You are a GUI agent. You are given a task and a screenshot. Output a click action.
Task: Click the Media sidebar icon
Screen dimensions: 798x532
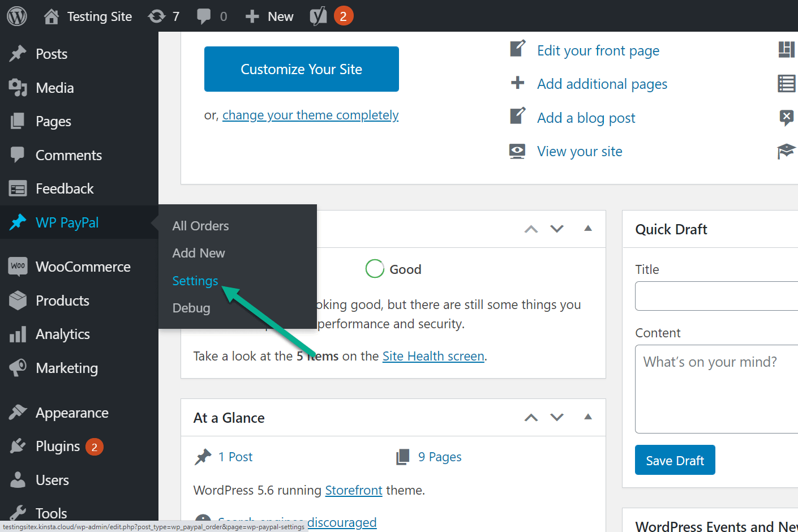click(x=18, y=88)
